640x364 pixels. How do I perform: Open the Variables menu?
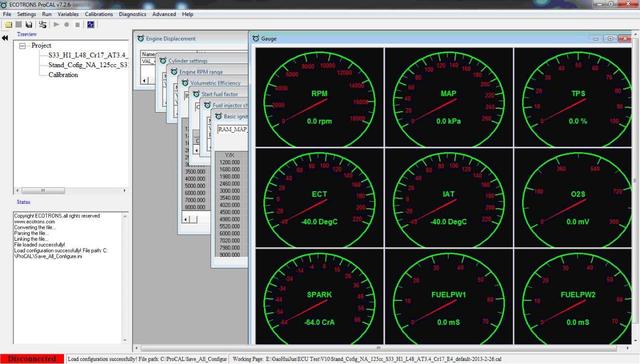coord(68,14)
